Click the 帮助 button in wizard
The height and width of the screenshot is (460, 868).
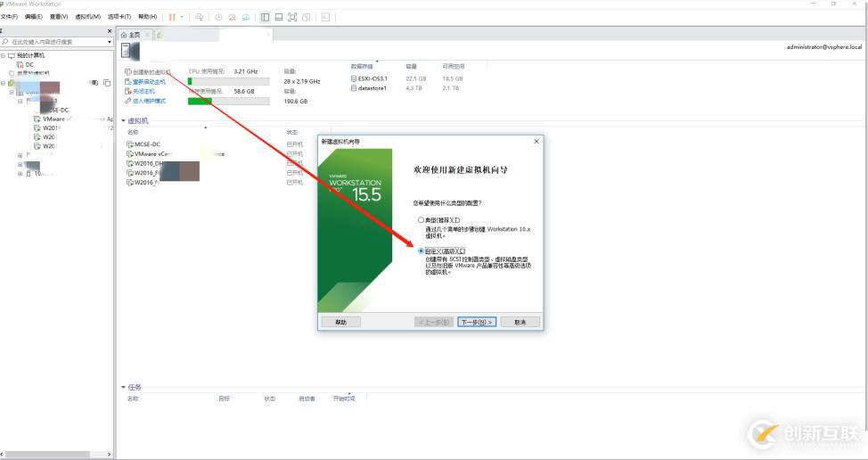tap(341, 322)
